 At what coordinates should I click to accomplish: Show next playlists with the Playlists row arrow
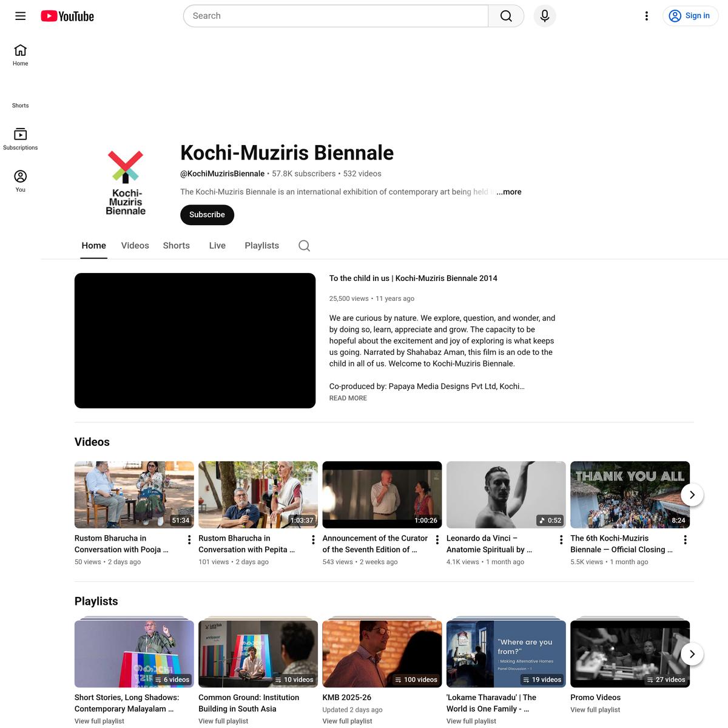[x=692, y=654]
